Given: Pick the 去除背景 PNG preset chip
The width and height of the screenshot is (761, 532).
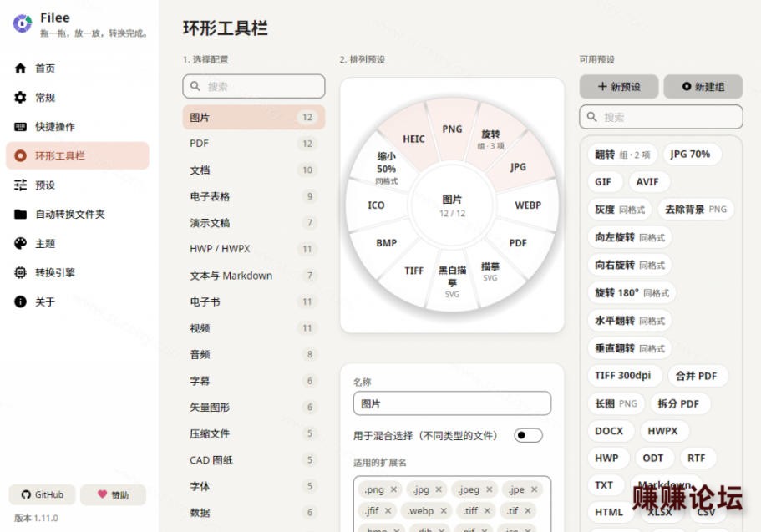Looking at the screenshot, I should coord(696,210).
